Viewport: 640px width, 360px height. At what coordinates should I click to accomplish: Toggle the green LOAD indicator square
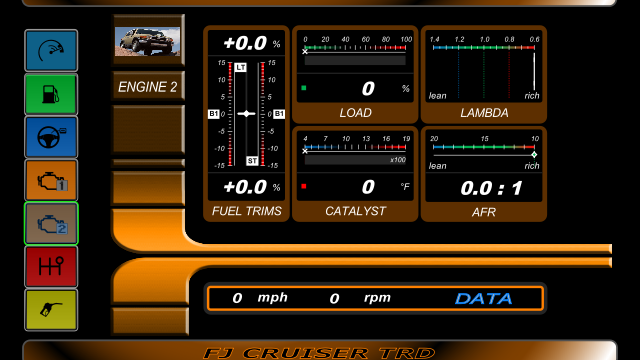[304, 88]
